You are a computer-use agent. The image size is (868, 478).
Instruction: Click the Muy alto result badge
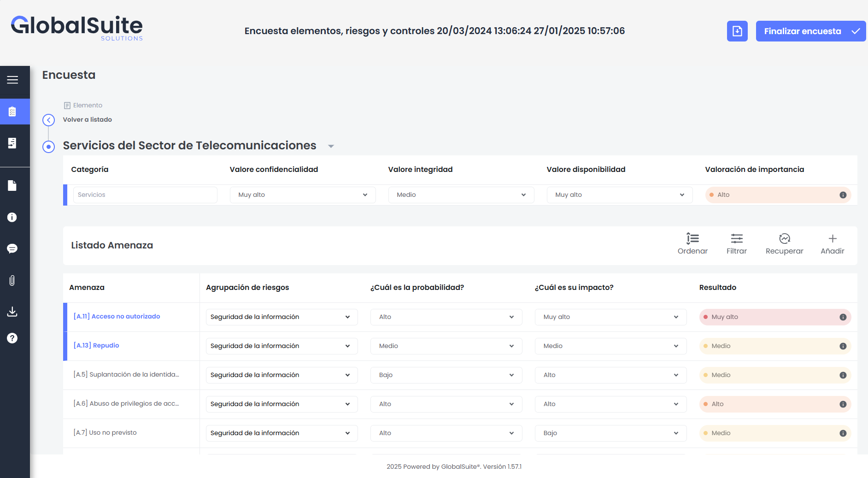point(775,317)
